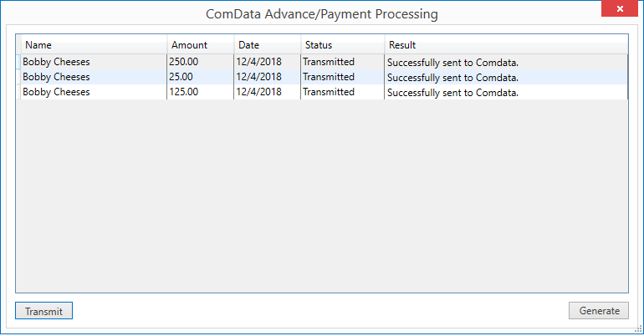Click Transmitted status in the 125.00 row
The width and height of the screenshot is (644, 336).
[x=329, y=92]
